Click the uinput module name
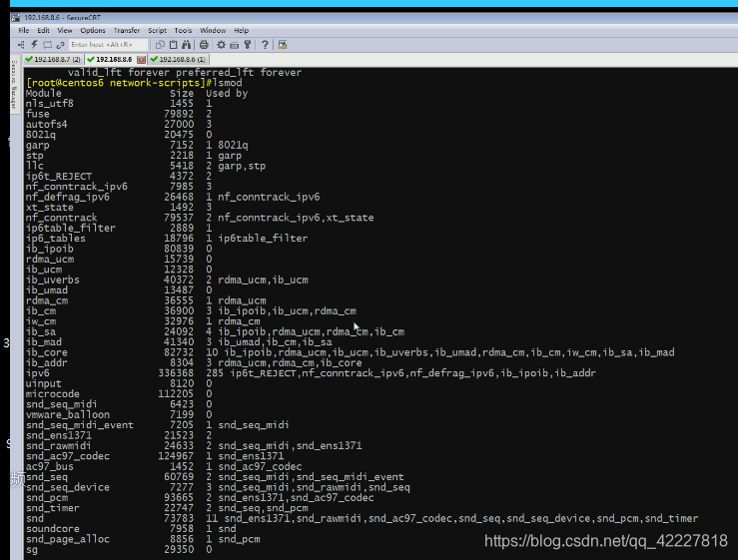The width and height of the screenshot is (738, 560). click(44, 383)
